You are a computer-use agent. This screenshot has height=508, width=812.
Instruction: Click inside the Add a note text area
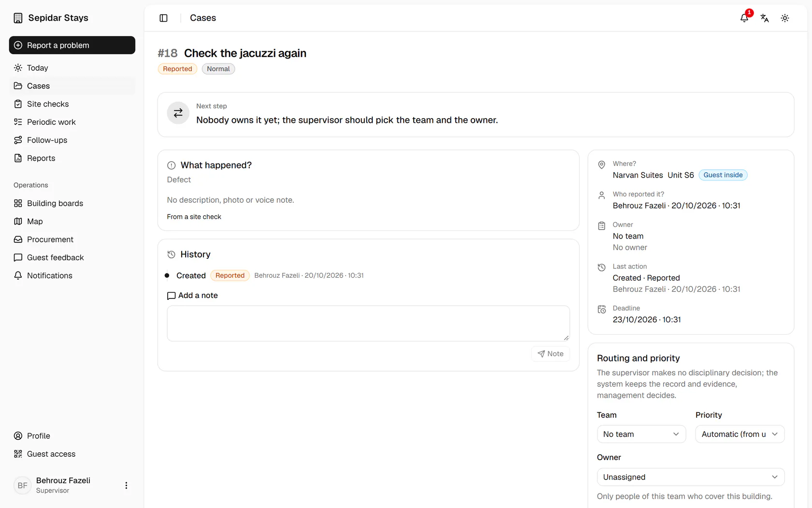point(368,323)
